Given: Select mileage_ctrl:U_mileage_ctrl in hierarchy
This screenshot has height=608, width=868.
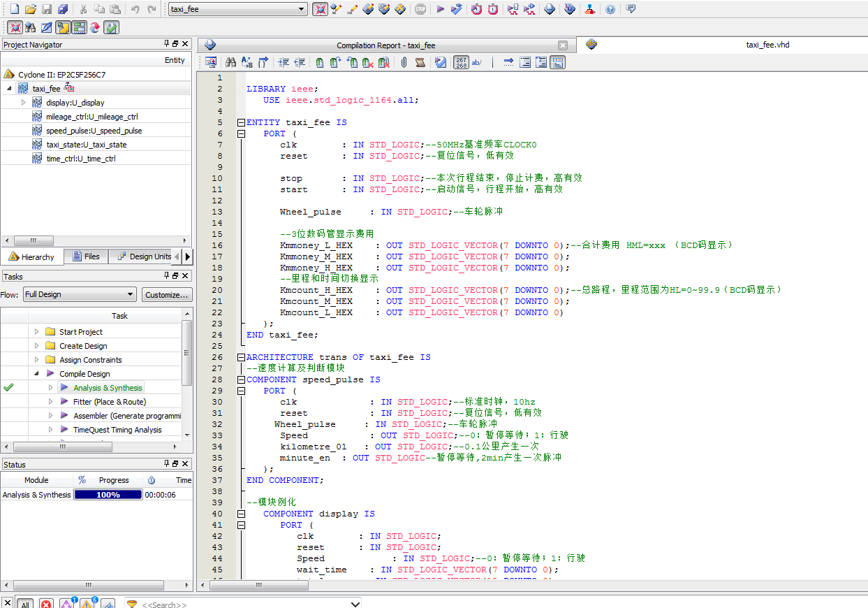Looking at the screenshot, I should click(x=92, y=117).
